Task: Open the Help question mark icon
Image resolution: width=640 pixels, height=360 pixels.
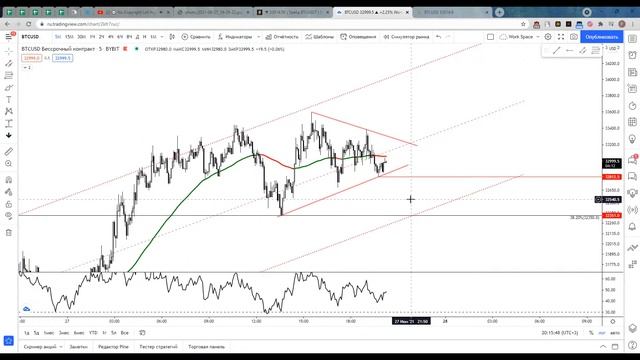Action: pos(632,346)
